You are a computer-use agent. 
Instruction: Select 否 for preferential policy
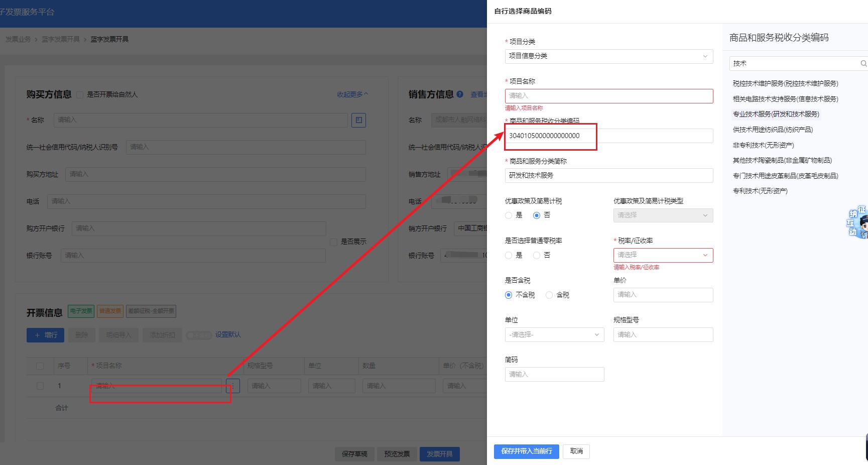[537, 215]
